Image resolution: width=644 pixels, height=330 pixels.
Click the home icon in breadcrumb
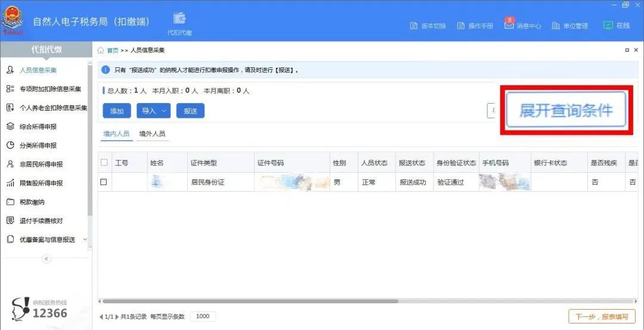point(101,51)
